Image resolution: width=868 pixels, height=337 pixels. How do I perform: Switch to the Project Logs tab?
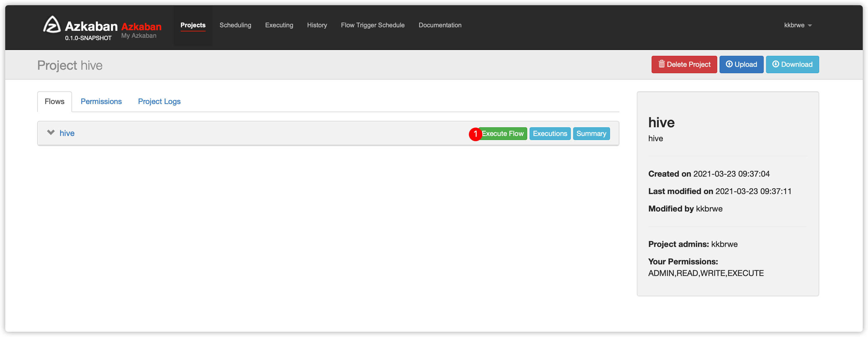(159, 101)
